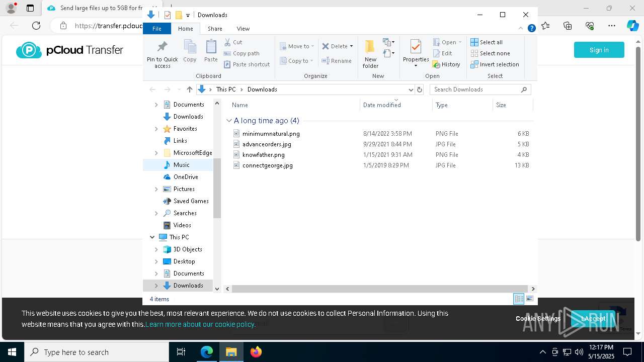The image size is (644, 362).
Task: Collapse 'A long time ago' group
Action: pos(229,121)
